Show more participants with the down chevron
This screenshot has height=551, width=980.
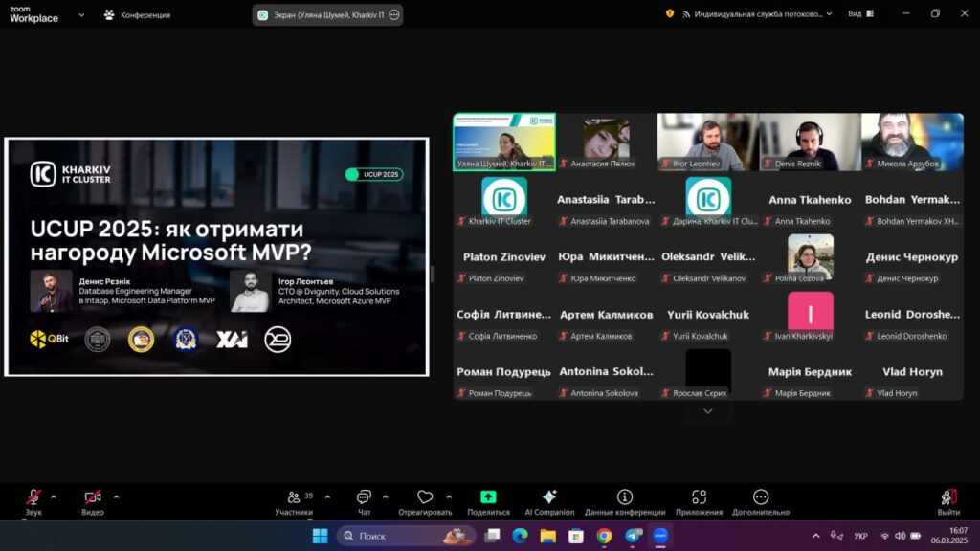pos(707,411)
